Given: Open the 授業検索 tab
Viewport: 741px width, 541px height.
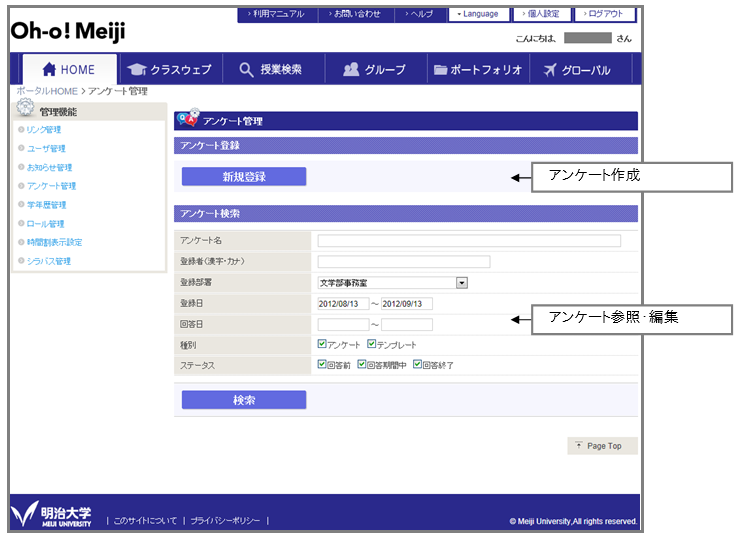Looking at the screenshot, I should 274,69.
